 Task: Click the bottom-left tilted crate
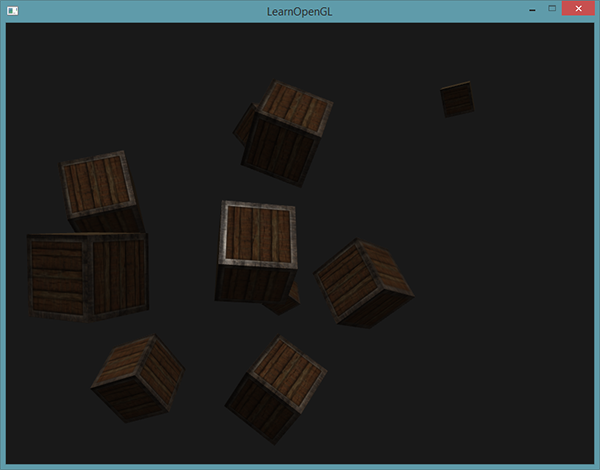[138, 377]
